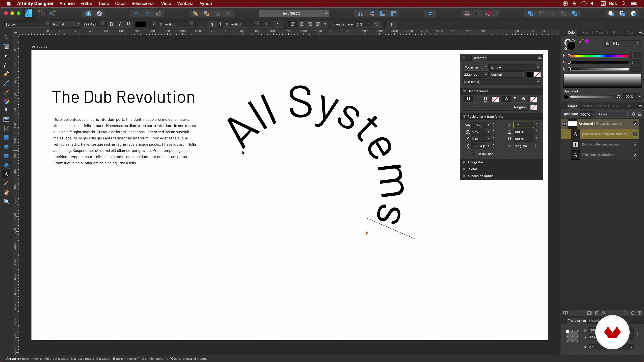The image size is (644, 362).
Task: Select the Artistic Text tool
Action: (6, 174)
